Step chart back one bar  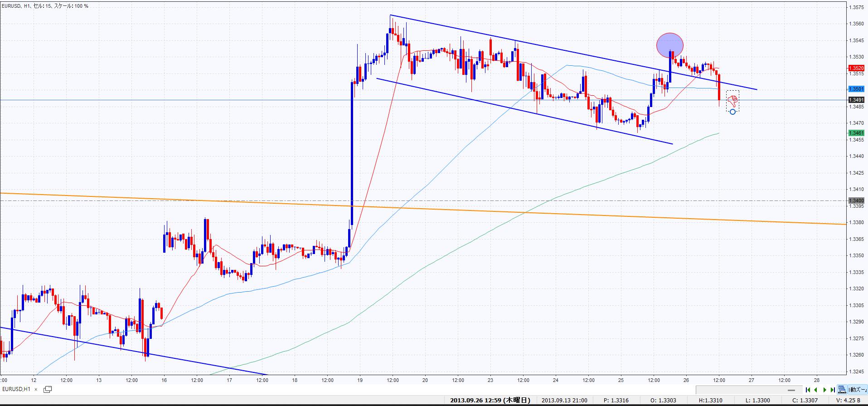click(816, 390)
